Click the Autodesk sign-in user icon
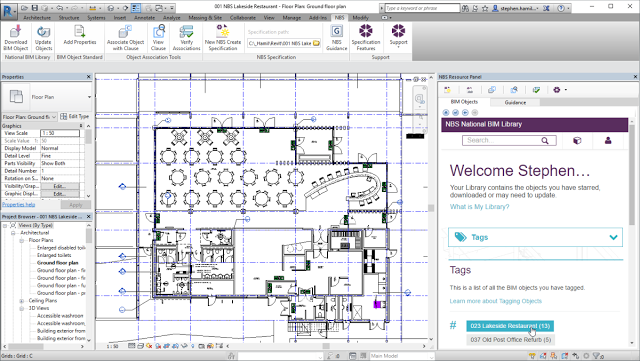The height and width of the screenshot is (361, 640). pos(495,8)
